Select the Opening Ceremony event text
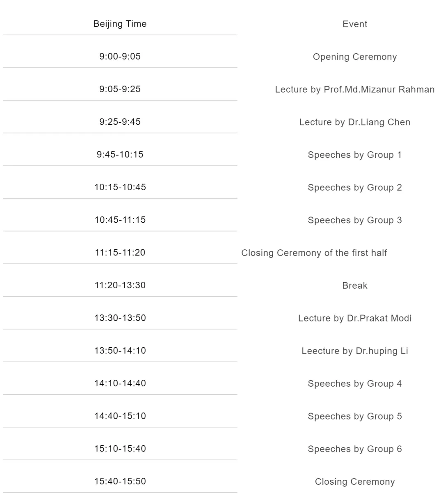Image resolution: width=443 pixels, height=504 pixels. tap(355, 57)
